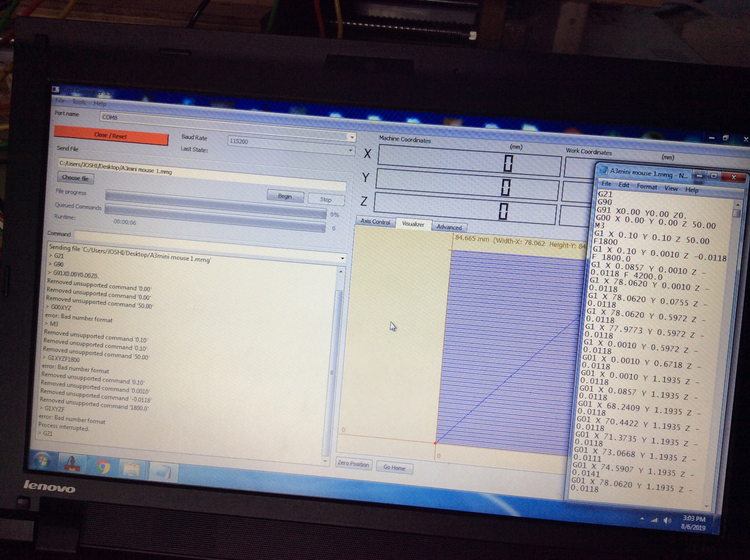The height and width of the screenshot is (560, 750).
Task: Open Google Chrome from the taskbar
Action: [103, 467]
